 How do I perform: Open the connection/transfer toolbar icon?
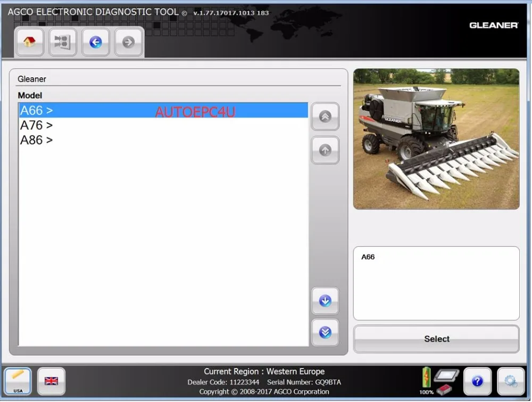click(62, 42)
